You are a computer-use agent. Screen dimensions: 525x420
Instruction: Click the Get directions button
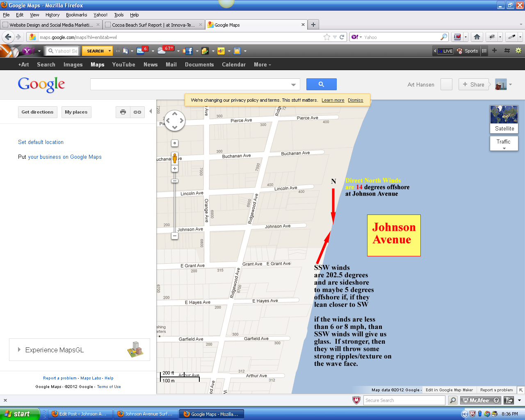[37, 112]
